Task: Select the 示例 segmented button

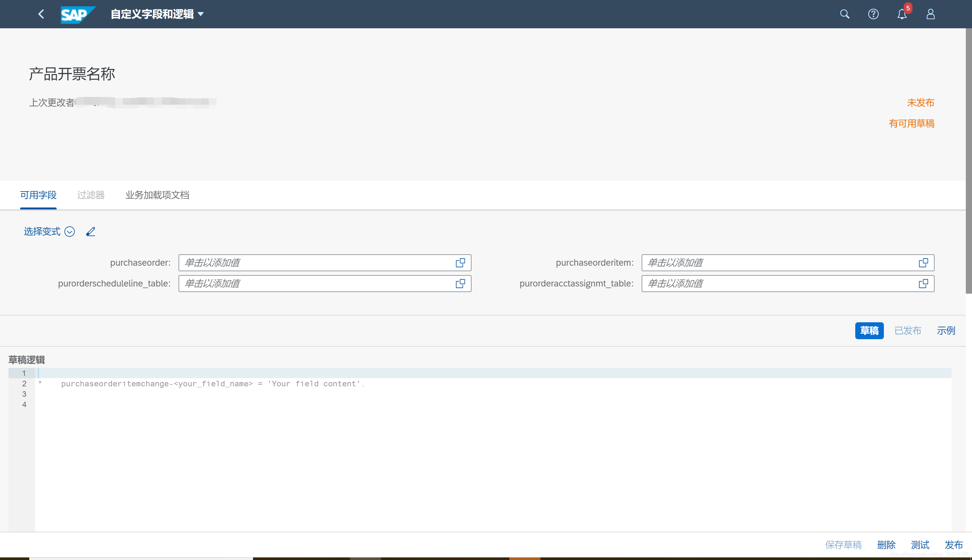Action: click(946, 330)
